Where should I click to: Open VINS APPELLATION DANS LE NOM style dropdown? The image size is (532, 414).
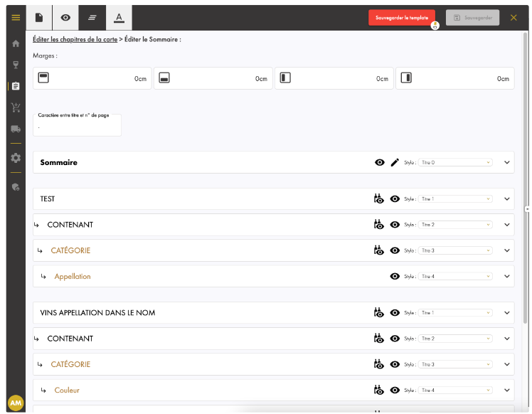click(x=455, y=312)
